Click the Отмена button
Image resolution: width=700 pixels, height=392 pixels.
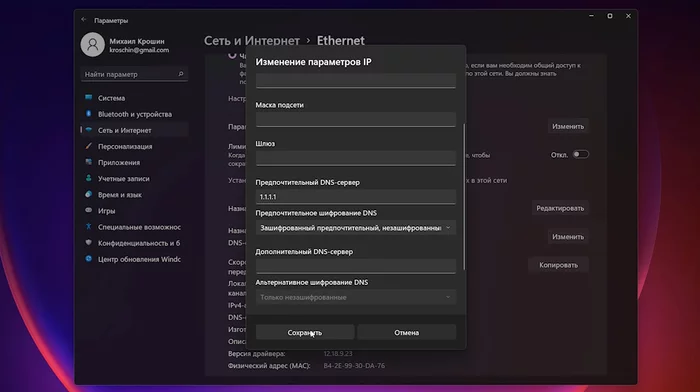(x=406, y=332)
